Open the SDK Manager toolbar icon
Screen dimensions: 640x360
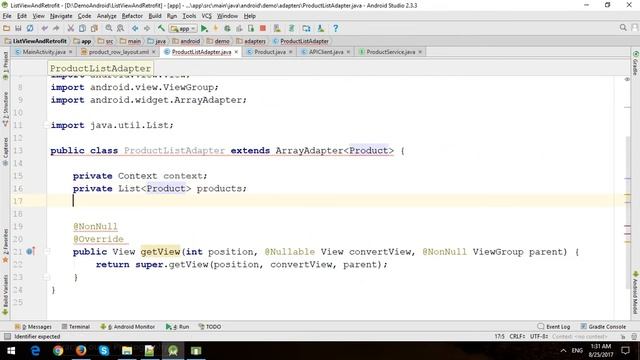(321, 28)
